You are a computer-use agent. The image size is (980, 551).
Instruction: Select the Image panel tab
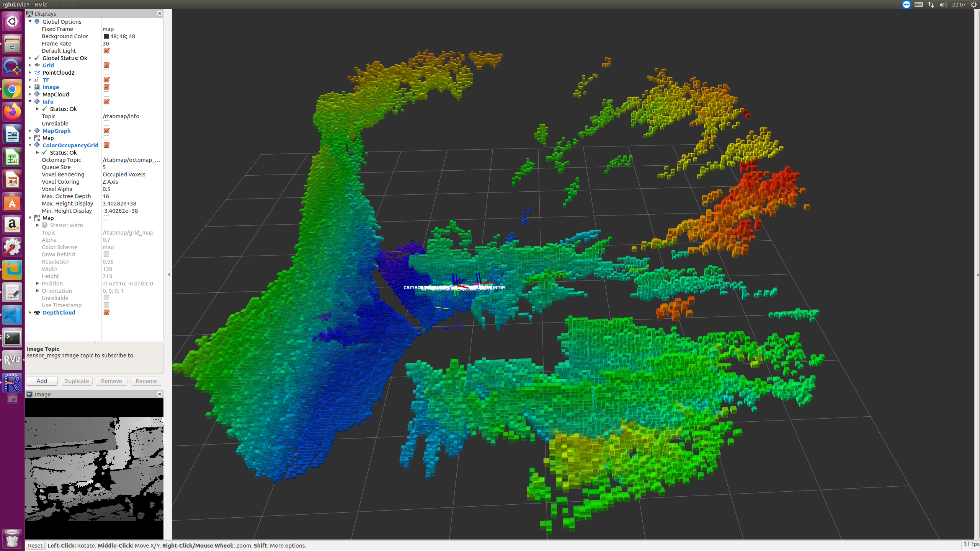42,394
